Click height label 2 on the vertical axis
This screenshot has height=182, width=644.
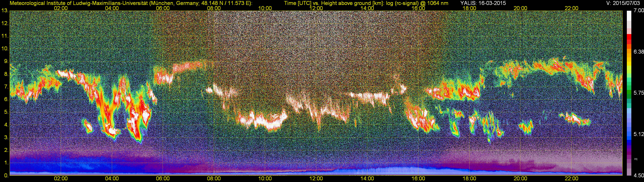pyautogui.click(x=6, y=150)
